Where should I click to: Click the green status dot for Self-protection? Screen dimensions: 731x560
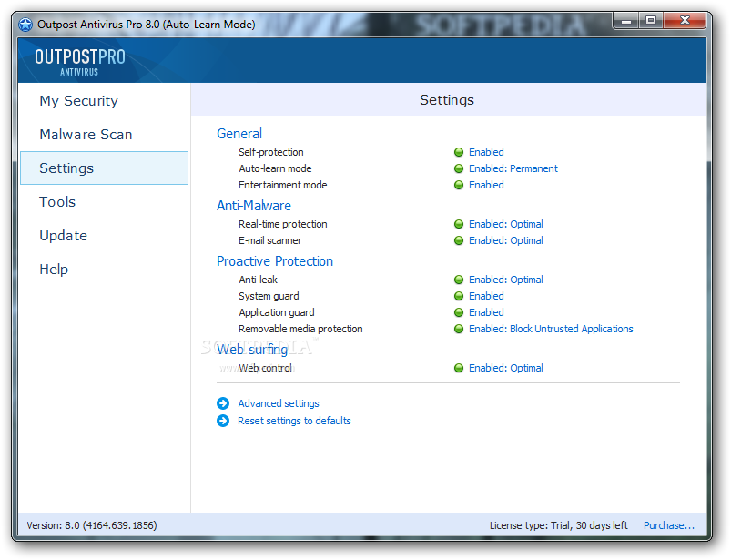[x=459, y=152]
